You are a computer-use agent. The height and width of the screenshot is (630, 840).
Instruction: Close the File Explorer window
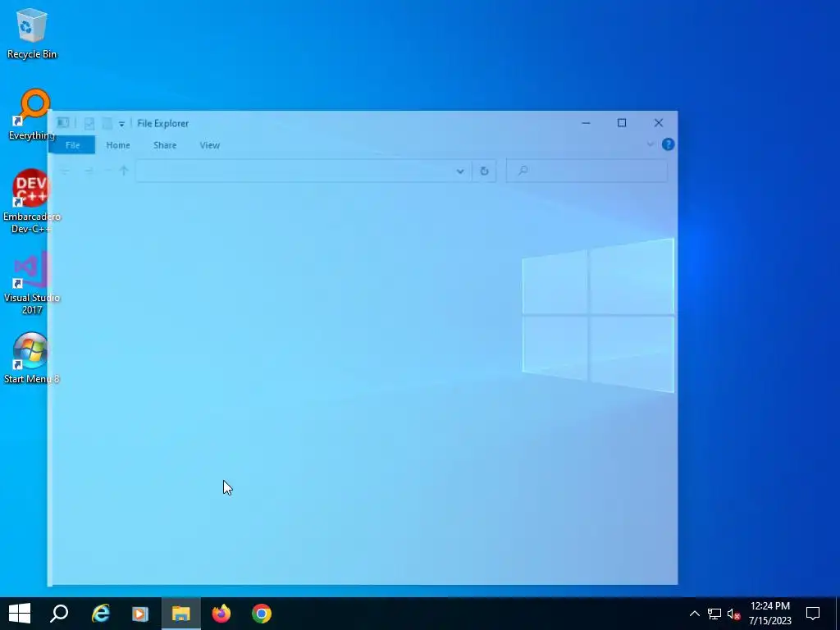659,123
